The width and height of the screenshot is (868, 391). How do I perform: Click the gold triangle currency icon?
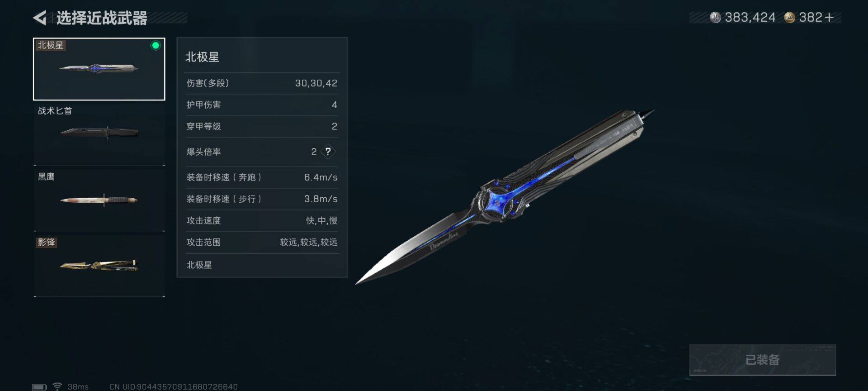coord(789,18)
